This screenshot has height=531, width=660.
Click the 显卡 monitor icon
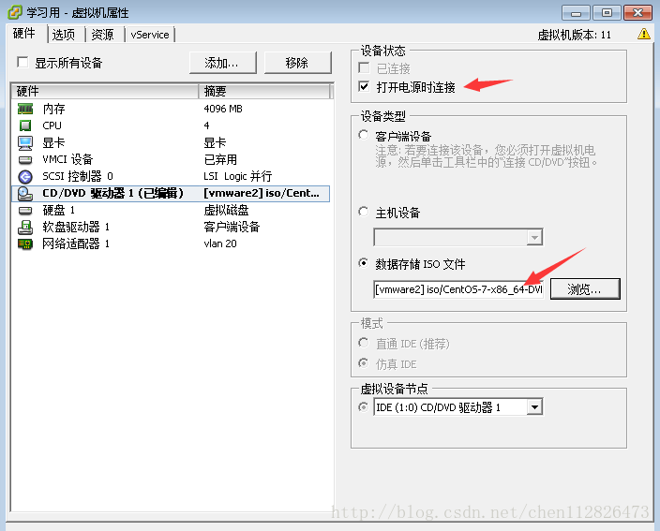[25, 143]
